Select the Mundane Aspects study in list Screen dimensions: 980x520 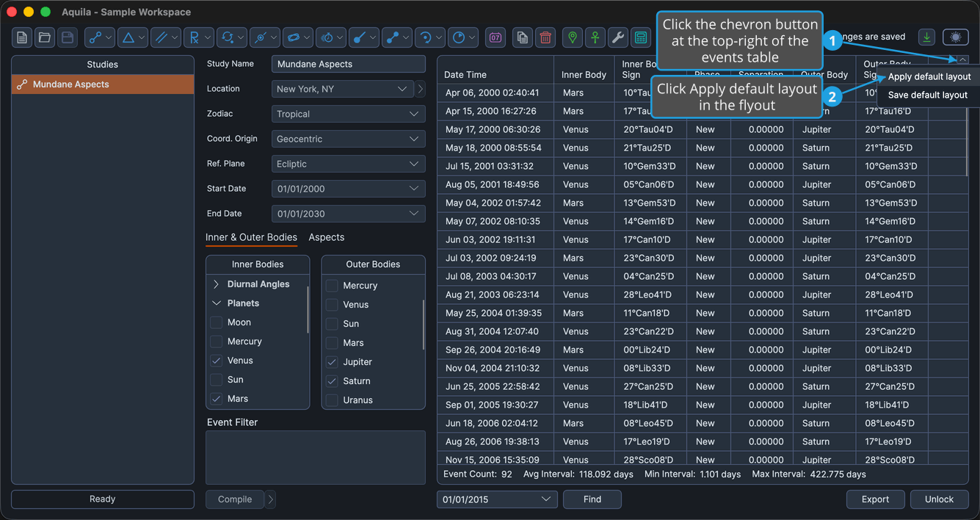coord(103,84)
